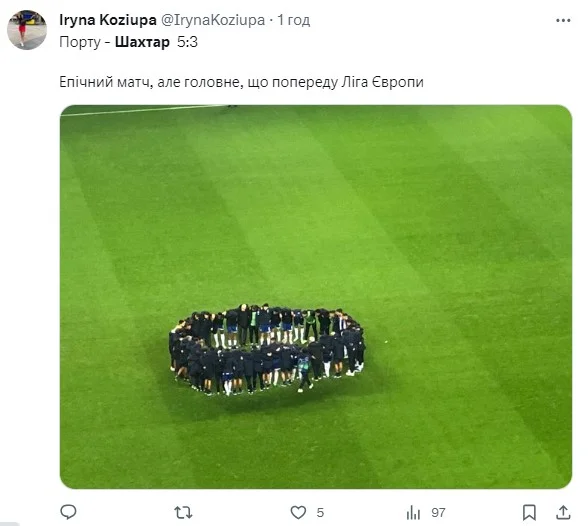Screen dimensions: 588x526
Task: Open the reply comment icon
Action: click(68, 512)
